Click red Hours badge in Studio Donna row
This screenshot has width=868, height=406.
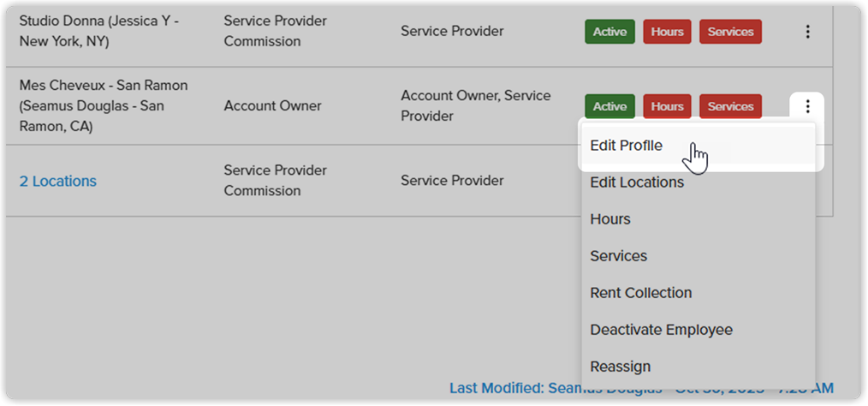[667, 32]
